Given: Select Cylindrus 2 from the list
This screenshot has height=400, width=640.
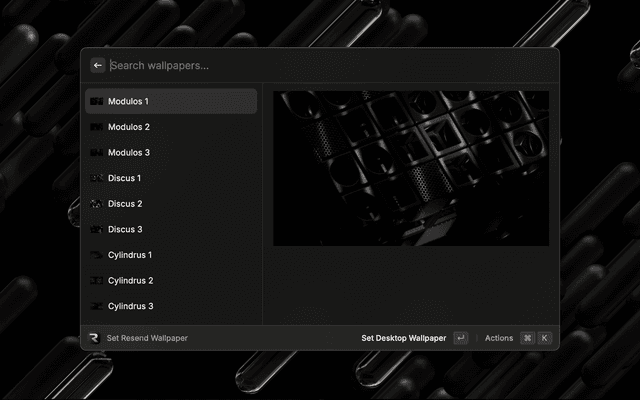Looking at the screenshot, I should click(170, 281).
